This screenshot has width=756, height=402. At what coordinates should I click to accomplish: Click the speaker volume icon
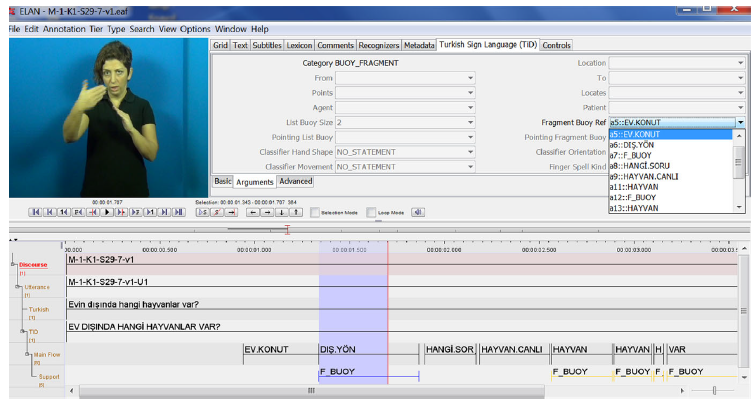click(418, 212)
